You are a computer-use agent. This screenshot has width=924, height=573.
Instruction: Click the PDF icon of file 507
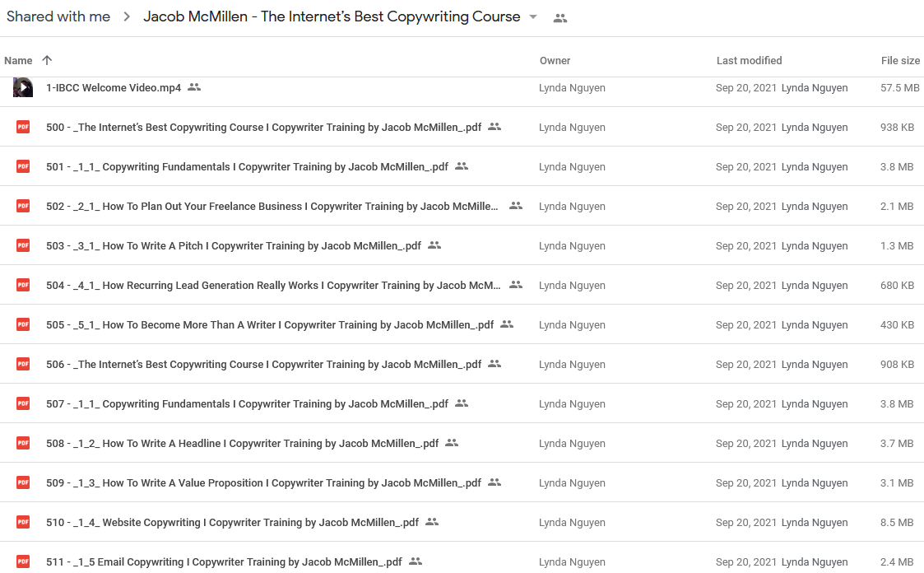23,403
